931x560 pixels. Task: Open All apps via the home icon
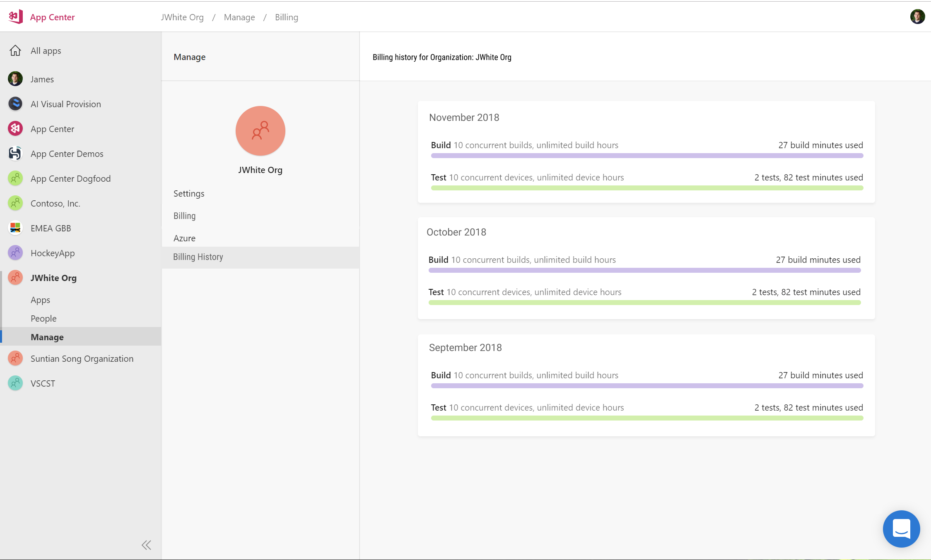15,50
